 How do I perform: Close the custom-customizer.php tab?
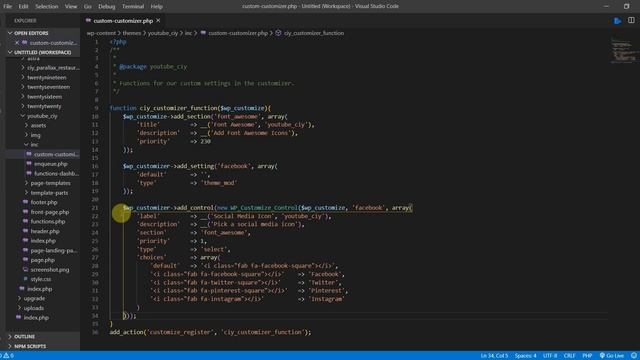pyautogui.click(x=158, y=20)
